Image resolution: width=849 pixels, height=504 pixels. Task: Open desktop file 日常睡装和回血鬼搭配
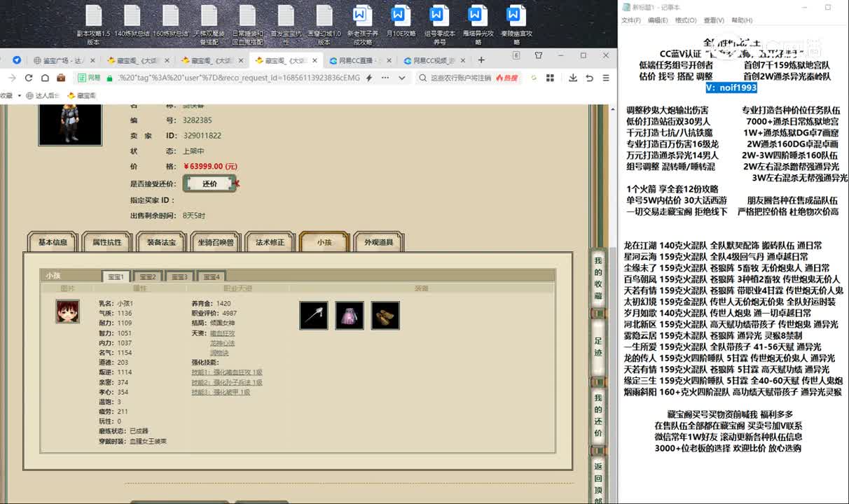tap(247, 24)
